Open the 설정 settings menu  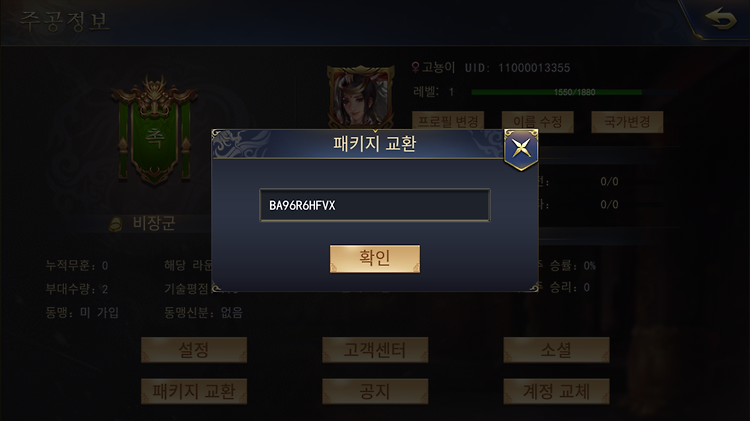[194, 350]
